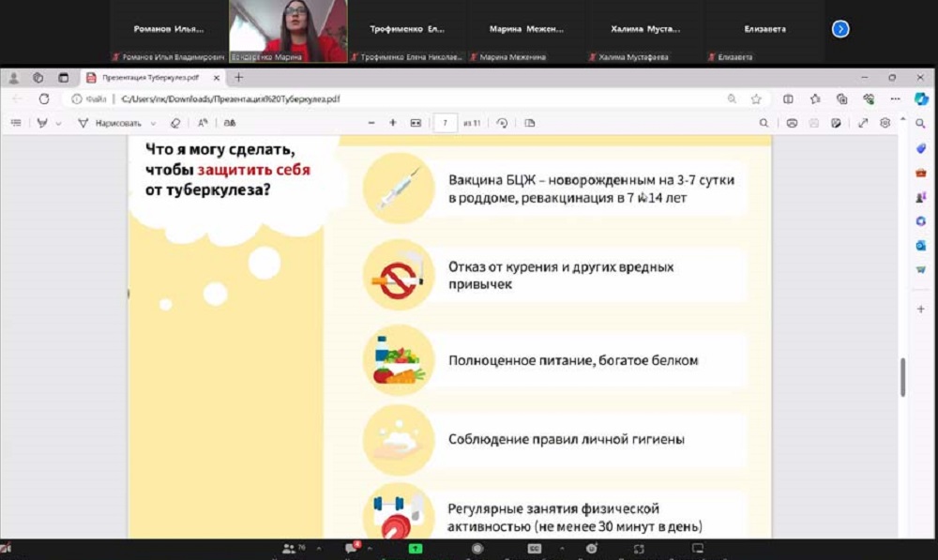This screenshot has height=560, width=938.
Task: Click the Zoom record icon
Action: click(477, 548)
